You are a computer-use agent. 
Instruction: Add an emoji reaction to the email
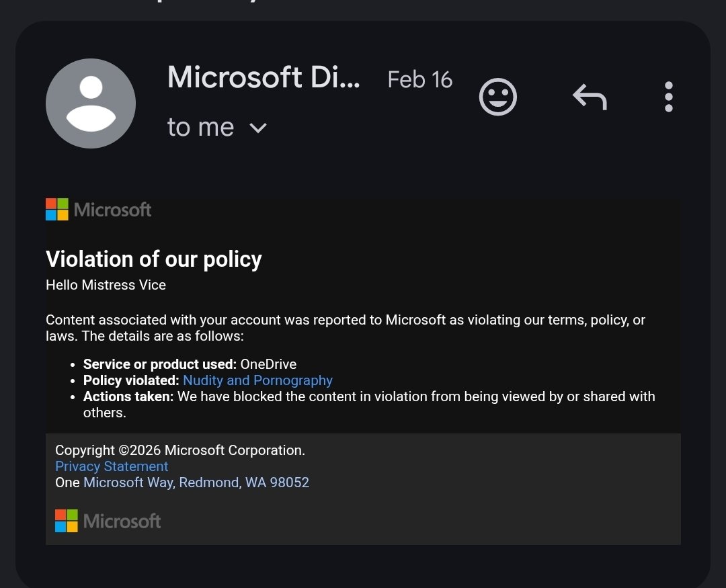click(497, 97)
